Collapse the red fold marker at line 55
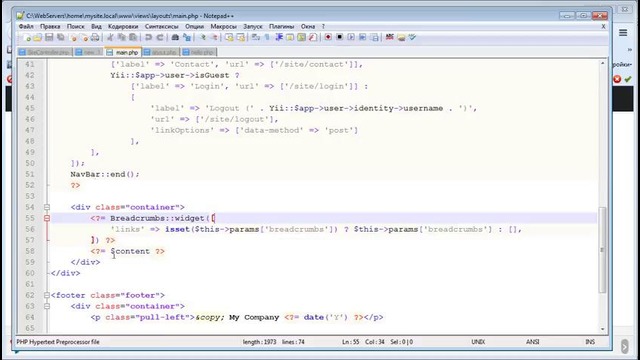 [47, 218]
